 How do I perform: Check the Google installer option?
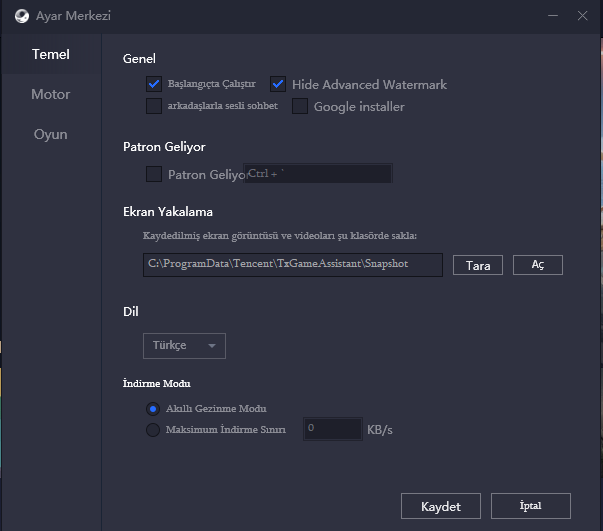click(x=300, y=106)
